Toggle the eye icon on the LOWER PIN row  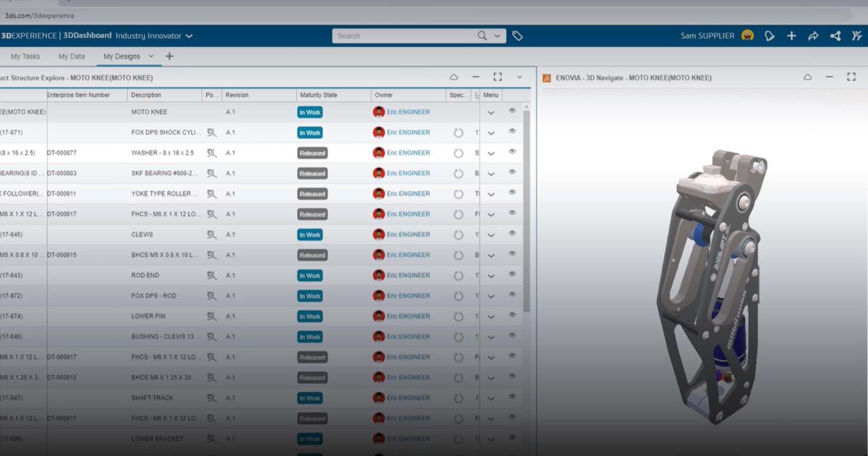pos(512,316)
